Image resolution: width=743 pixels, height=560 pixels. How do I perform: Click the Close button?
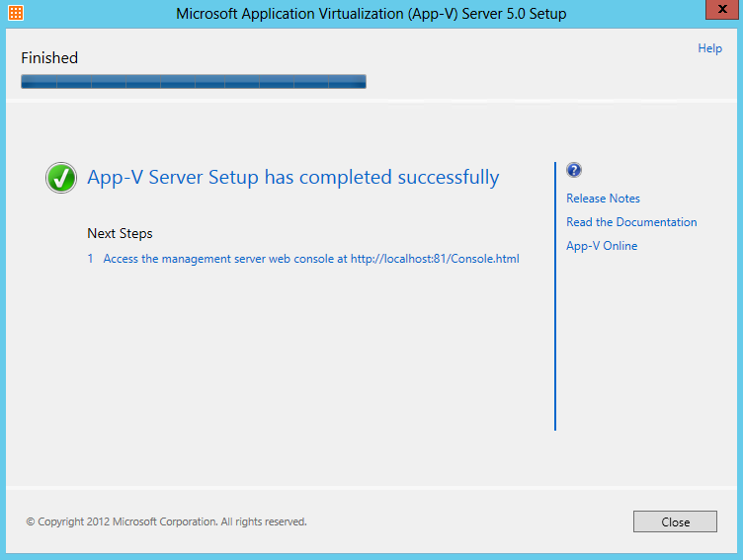pyautogui.click(x=675, y=521)
